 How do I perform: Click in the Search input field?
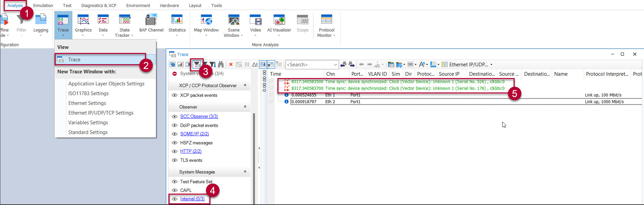click(309, 65)
